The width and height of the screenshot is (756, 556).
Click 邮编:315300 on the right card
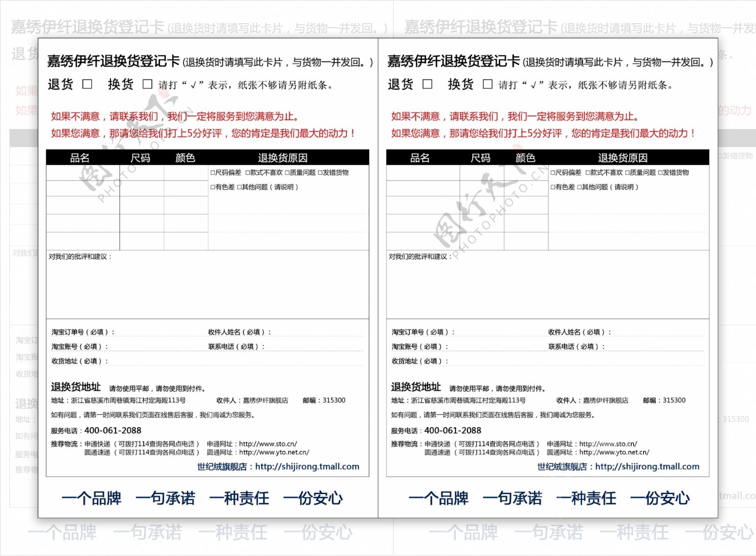pos(664,401)
